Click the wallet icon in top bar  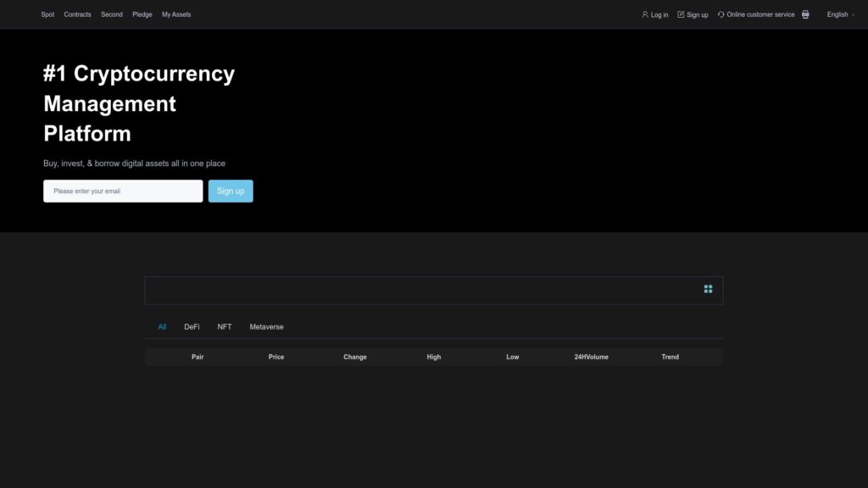[x=804, y=14]
